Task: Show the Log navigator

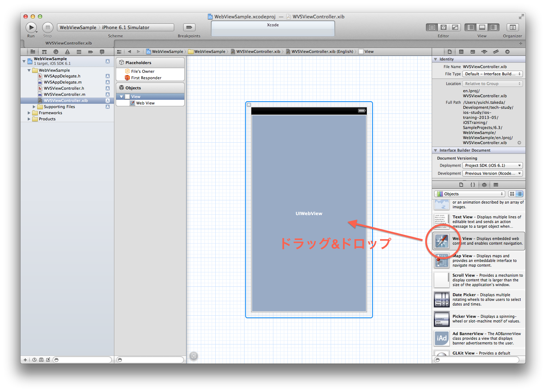Action: (x=102, y=52)
